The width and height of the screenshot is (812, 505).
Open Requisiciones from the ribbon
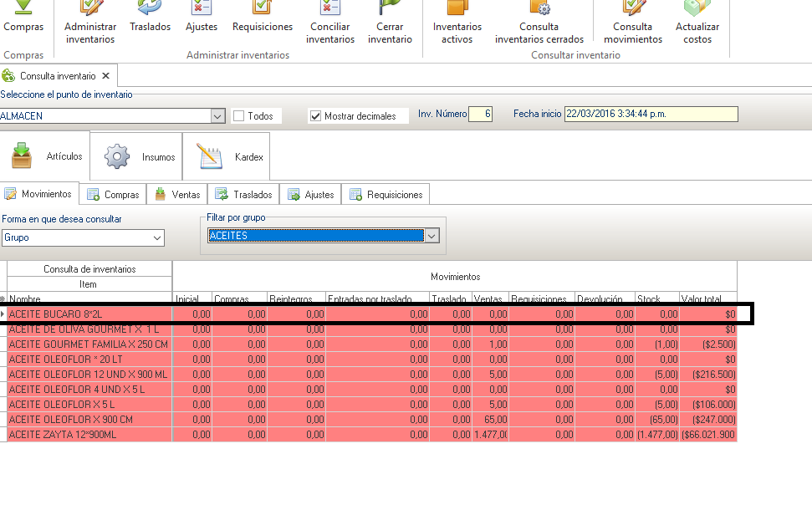263,18
